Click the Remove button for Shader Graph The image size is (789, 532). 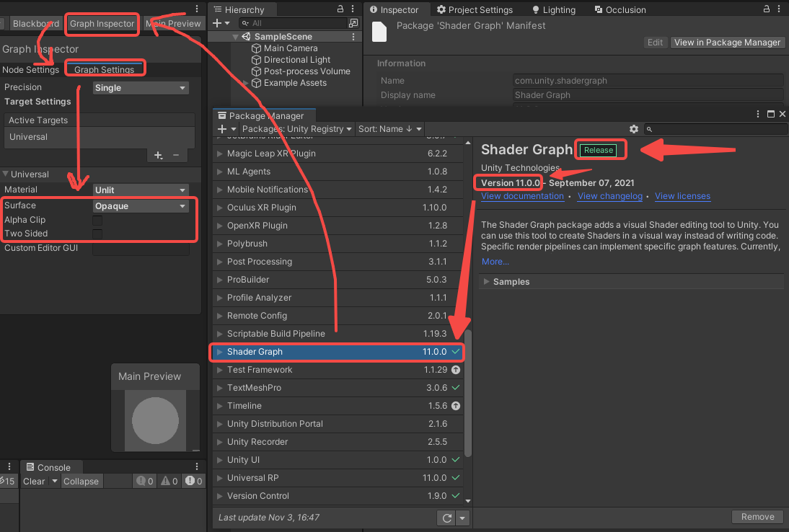point(757,516)
